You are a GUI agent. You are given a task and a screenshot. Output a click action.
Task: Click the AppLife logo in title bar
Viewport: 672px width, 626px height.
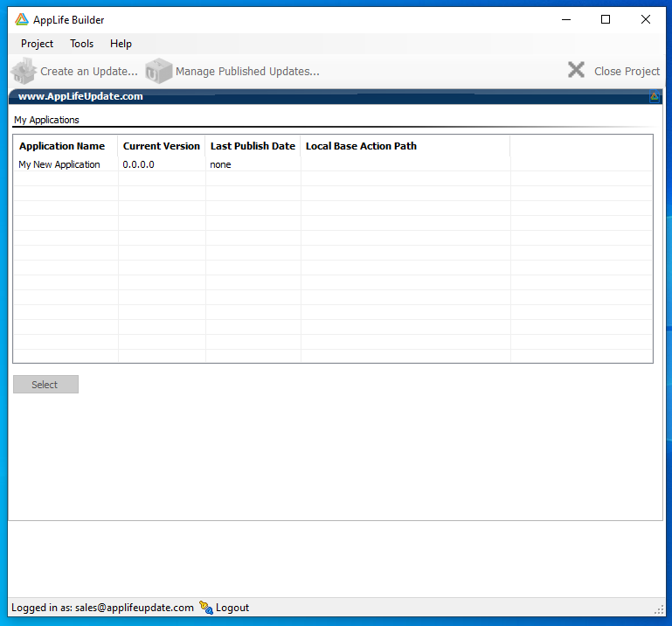(x=22, y=19)
